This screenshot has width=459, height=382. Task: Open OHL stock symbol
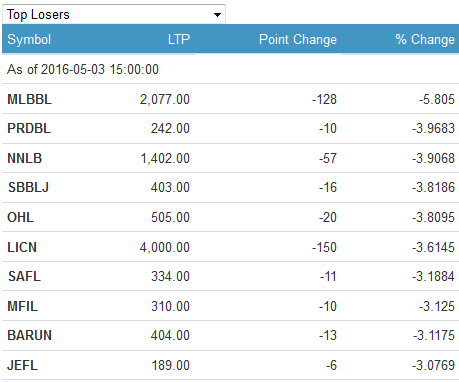tap(20, 217)
